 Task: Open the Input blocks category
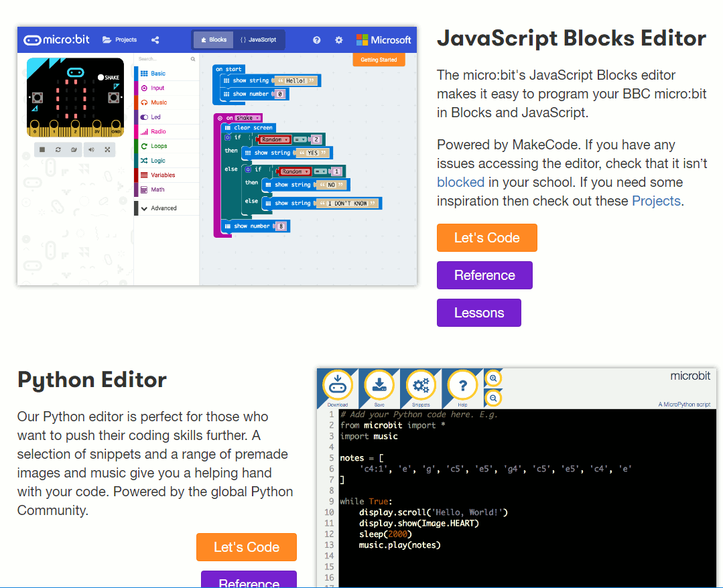pos(167,88)
